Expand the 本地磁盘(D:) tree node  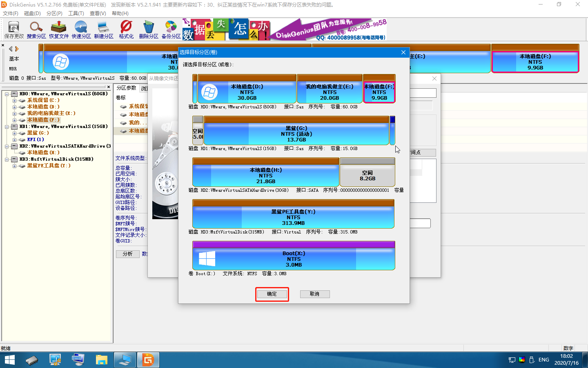pos(15,107)
